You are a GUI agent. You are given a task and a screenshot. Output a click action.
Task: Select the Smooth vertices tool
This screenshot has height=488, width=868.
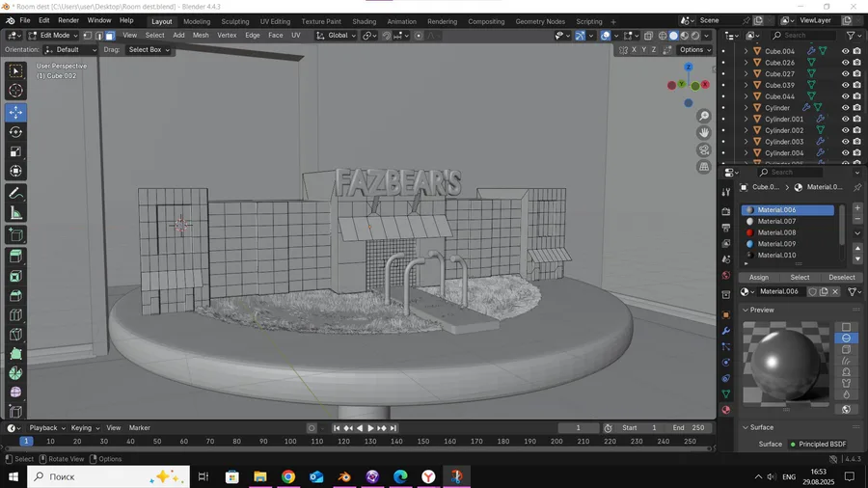pyautogui.click(x=15, y=393)
